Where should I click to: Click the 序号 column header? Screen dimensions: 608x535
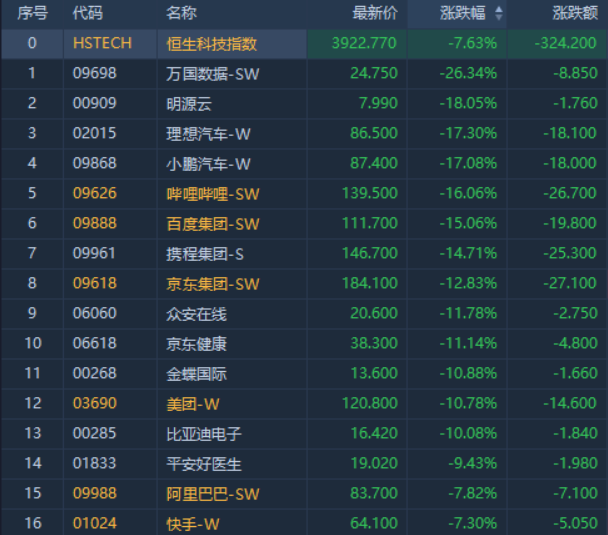coord(33,13)
